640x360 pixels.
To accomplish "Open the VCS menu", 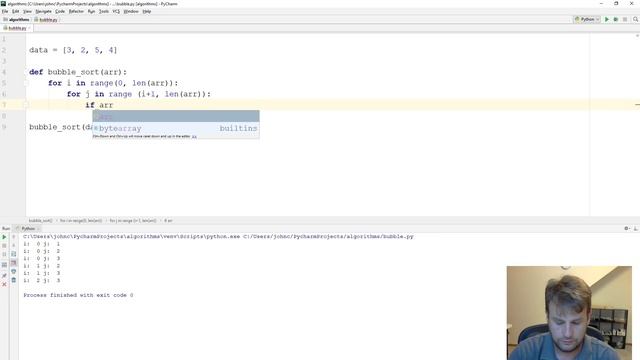I will pyautogui.click(x=116, y=11).
